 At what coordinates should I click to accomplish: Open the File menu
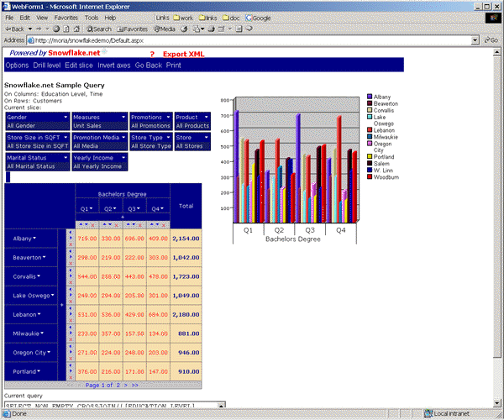[x=9, y=18]
